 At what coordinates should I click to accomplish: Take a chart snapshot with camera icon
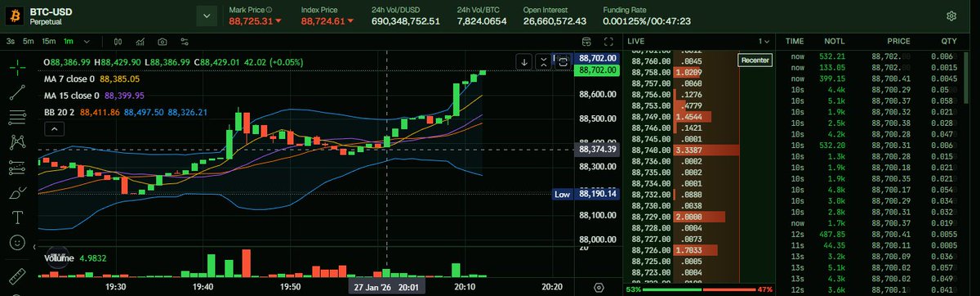point(163,41)
